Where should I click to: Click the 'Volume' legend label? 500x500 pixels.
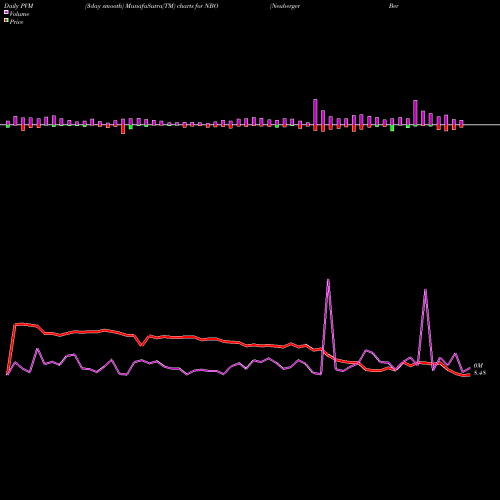pos(19,14)
